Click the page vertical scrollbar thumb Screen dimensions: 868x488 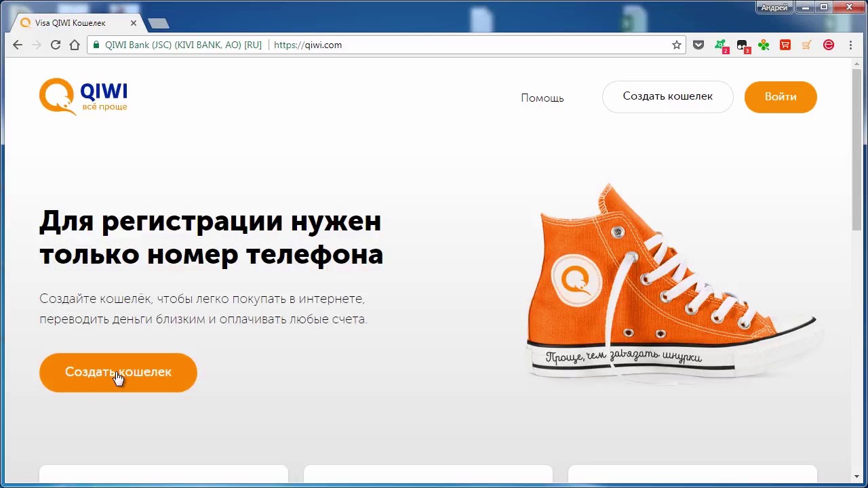(857, 149)
